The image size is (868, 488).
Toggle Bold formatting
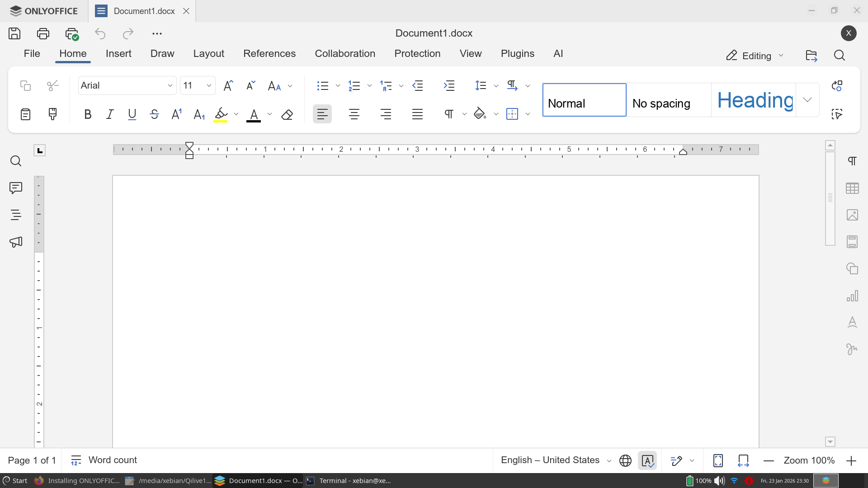tap(88, 114)
